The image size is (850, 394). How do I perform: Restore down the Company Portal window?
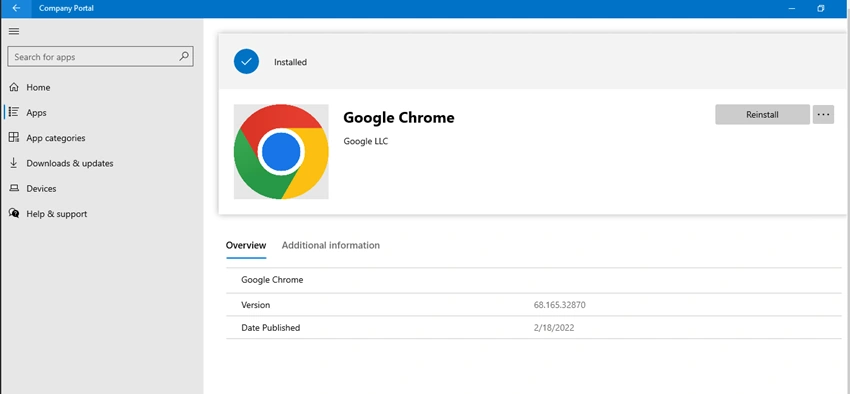(x=821, y=8)
